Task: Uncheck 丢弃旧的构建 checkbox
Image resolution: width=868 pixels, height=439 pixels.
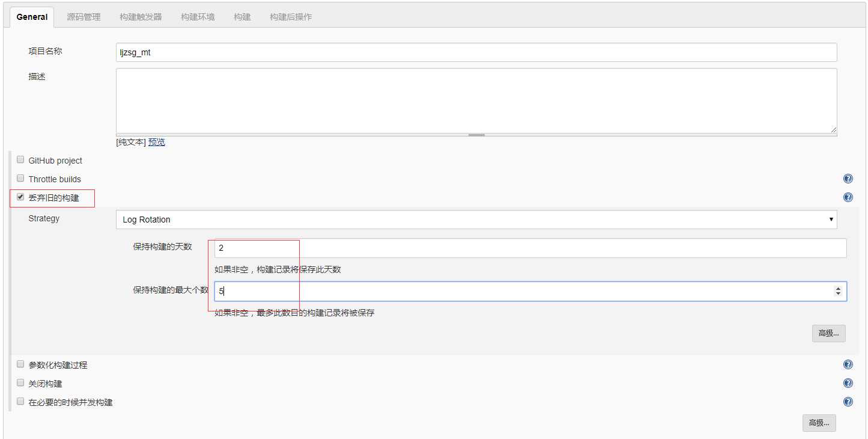Action: [20, 197]
